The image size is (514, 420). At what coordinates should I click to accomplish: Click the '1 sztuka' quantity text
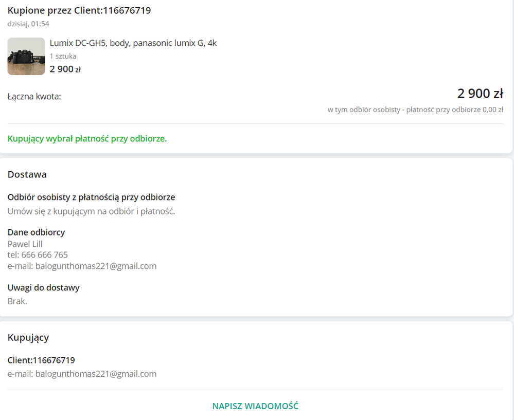pos(63,57)
